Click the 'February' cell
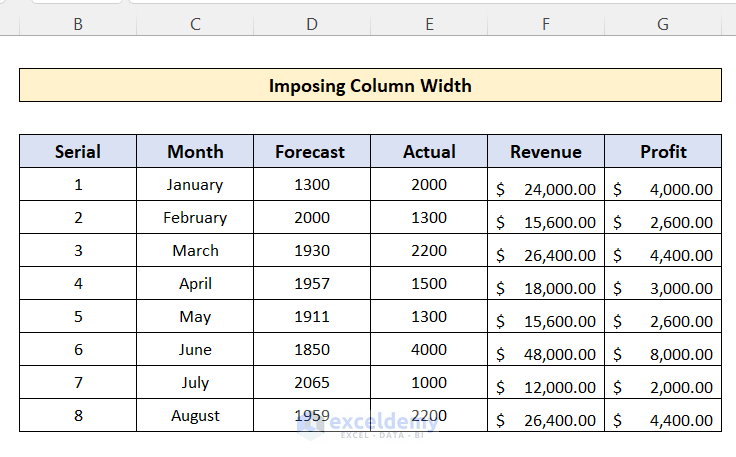This screenshot has height=457, width=736. coord(195,217)
